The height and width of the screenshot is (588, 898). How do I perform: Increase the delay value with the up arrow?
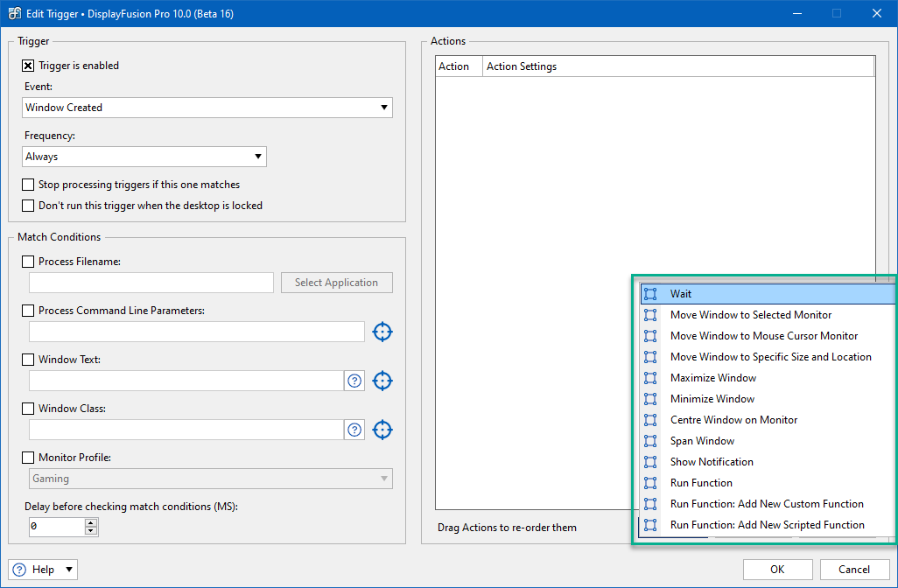click(91, 522)
